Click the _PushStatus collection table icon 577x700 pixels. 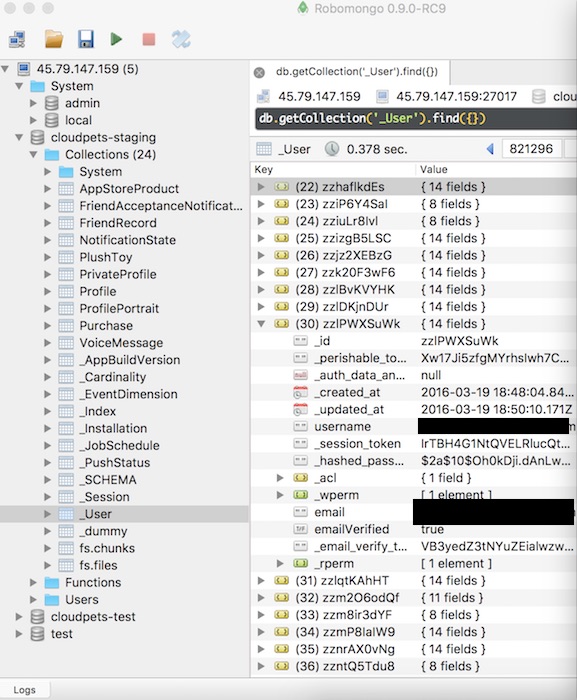pyautogui.click(x=66, y=462)
